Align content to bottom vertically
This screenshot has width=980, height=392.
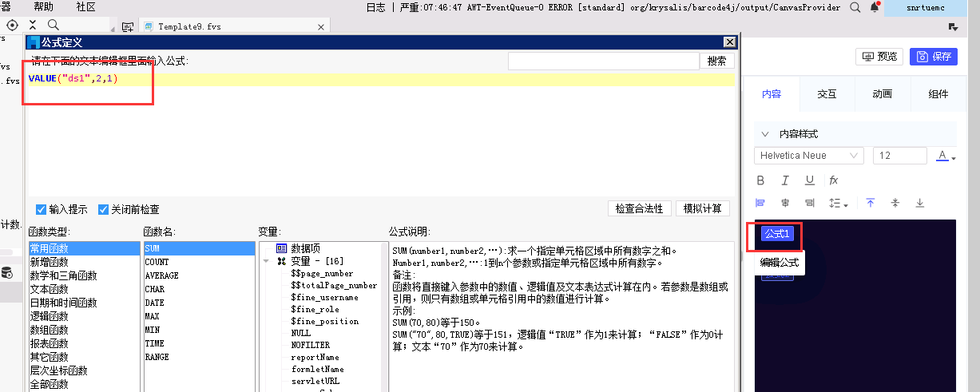(x=920, y=203)
